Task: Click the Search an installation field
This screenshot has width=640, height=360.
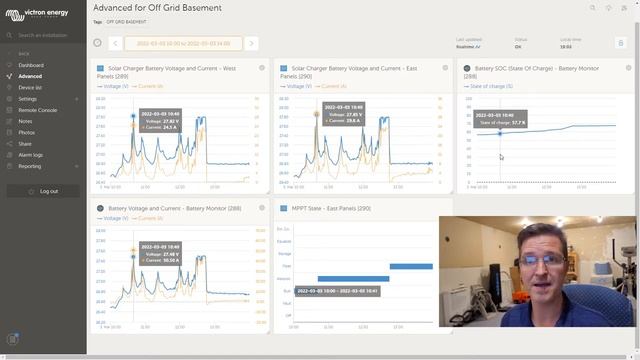Action: click(x=42, y=36)
